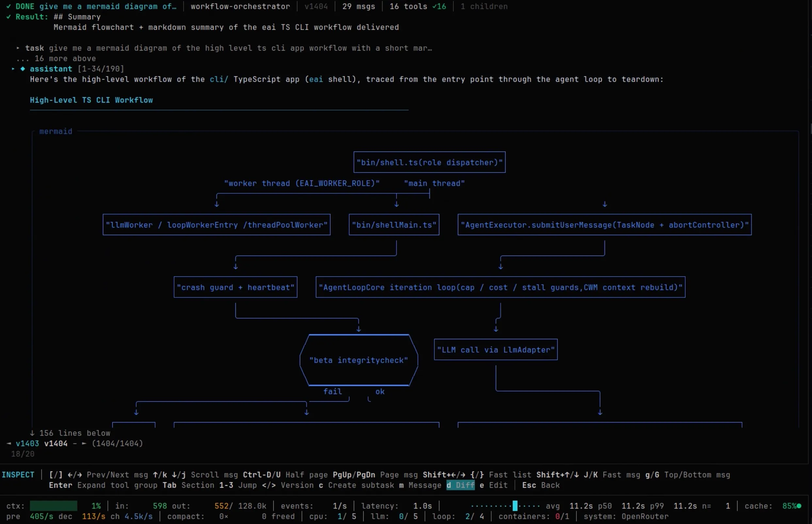Click the bin/shellMain.ts node
Image resolution: width=812 pixels, height=524 pixels.
(394, 225)
